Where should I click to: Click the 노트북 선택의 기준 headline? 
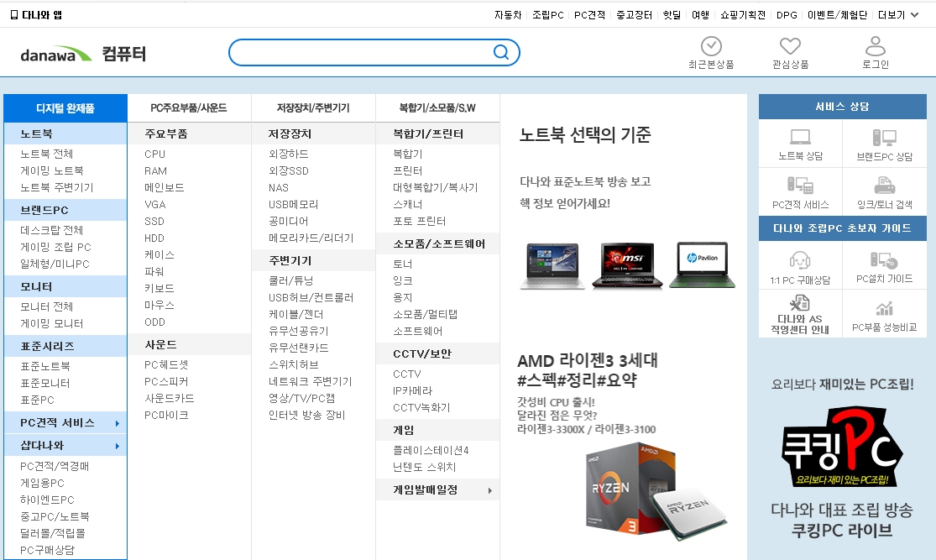click(x=585, y=135)
